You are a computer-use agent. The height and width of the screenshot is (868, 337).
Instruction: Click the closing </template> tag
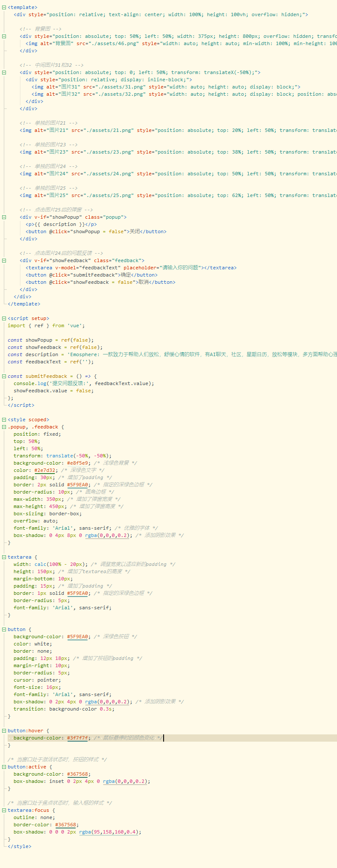pos(24,304)
